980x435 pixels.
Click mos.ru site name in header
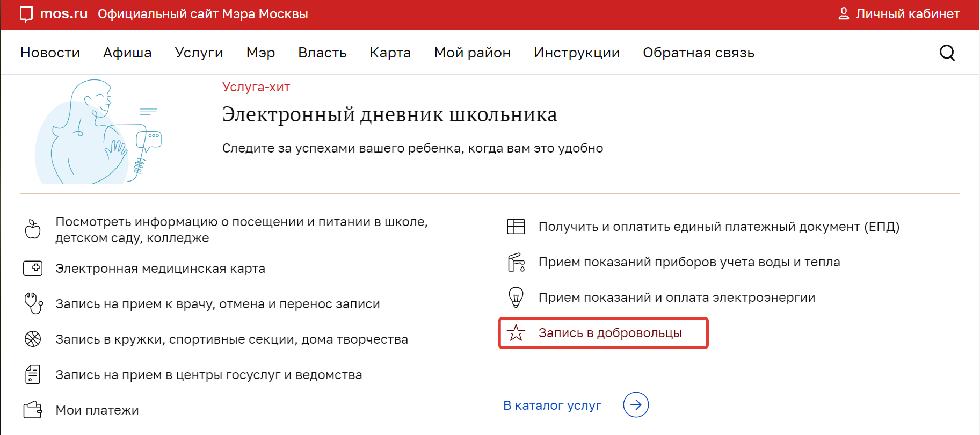pyautogui.click(x=63, y=14)
